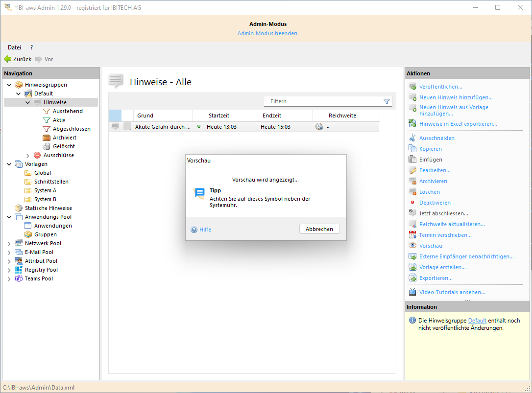Image resolution: width=532 pixels, height=393 pixels.
Task: Click the Ausschneiden scissors icon
Action: pyautogui.click(x=412, y=138)
